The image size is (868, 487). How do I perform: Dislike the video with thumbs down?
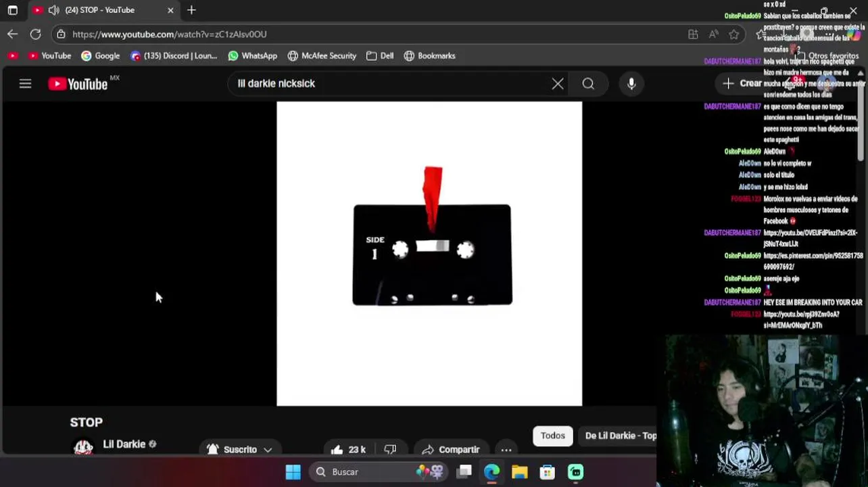tap(390, 449)
